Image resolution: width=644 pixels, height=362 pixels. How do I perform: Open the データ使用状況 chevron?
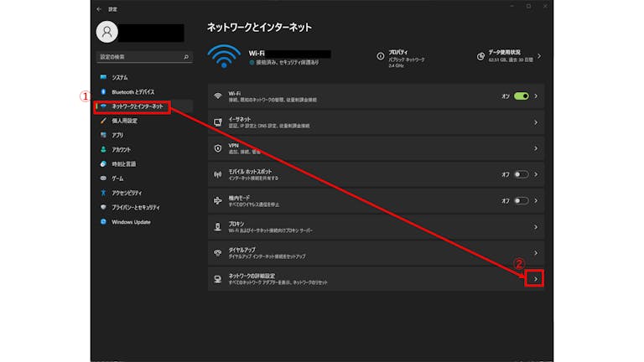[539, 56]
